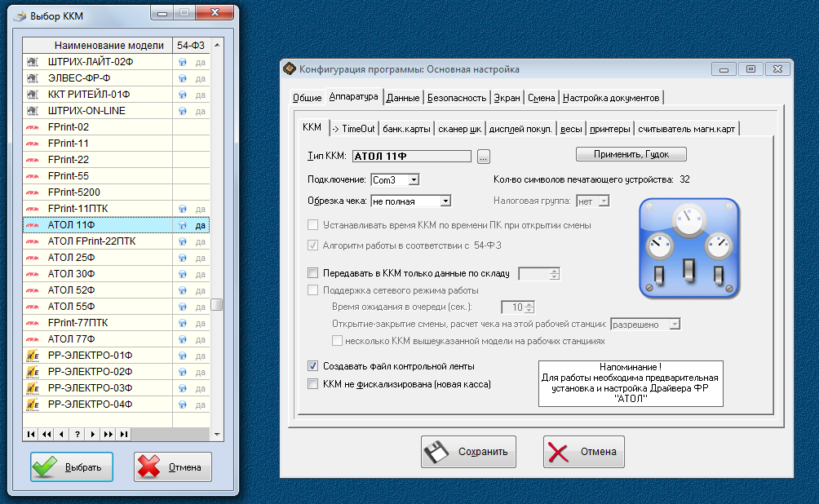Screen dimensions: 819x504
Task: Click the question mark search button
Action: [77, 434]
